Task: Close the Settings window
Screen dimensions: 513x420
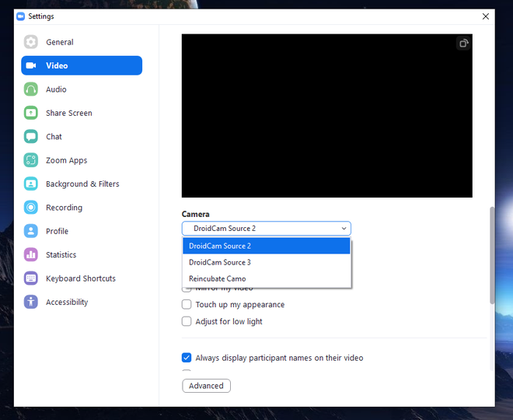Action: coord(486,16)
